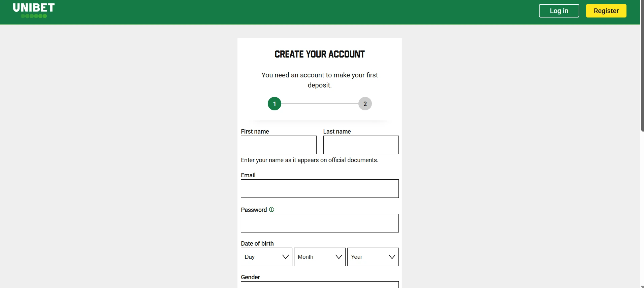
Task: Click the progress line between steps 1 and 2
Action: coord(320,104)
